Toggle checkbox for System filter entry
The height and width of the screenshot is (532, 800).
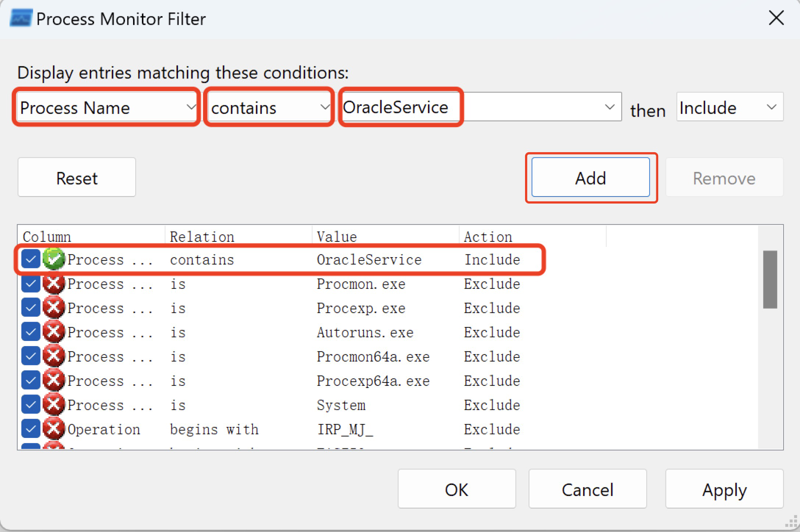(31, 405)
